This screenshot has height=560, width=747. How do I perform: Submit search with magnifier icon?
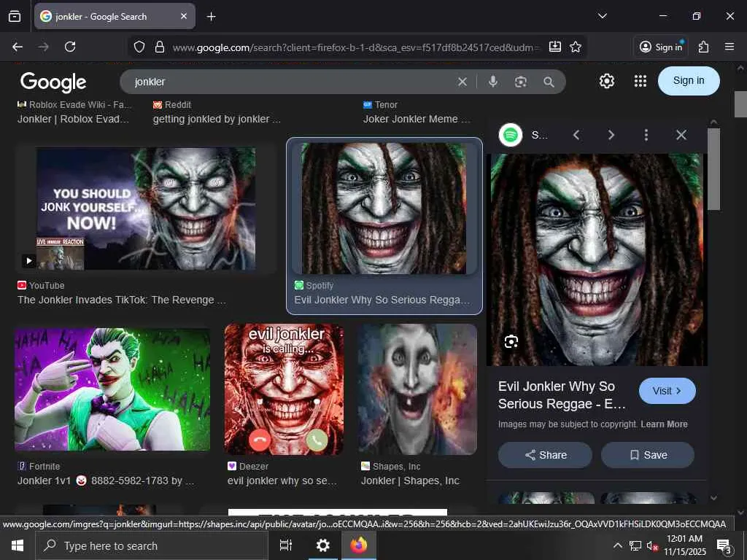coord(549,82)
